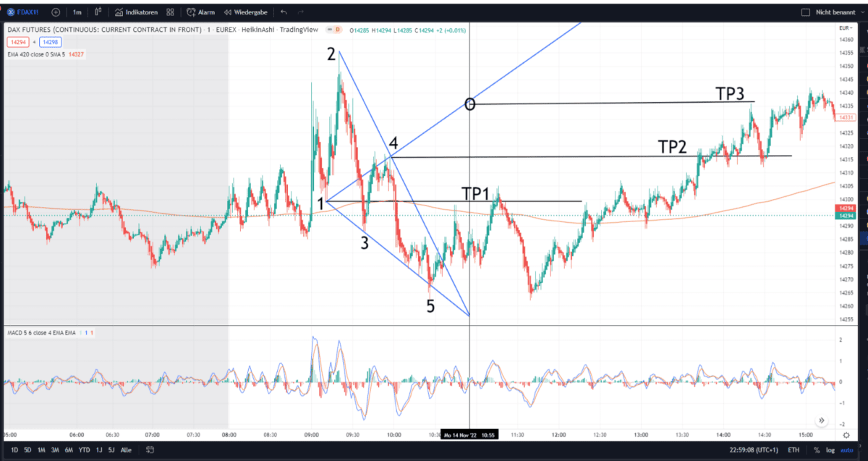Toggle auto price scaling
Screen dimensions: 868x461
point(848,449)
